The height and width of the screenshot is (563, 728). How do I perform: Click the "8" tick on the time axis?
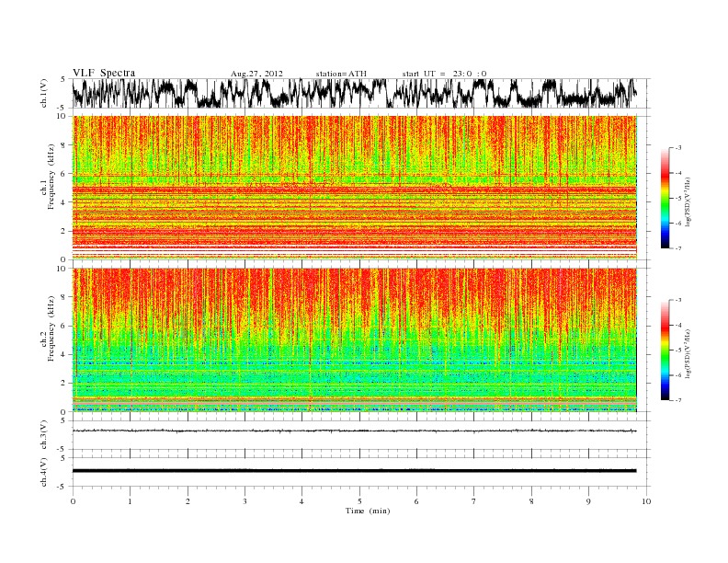coord(531,501)
